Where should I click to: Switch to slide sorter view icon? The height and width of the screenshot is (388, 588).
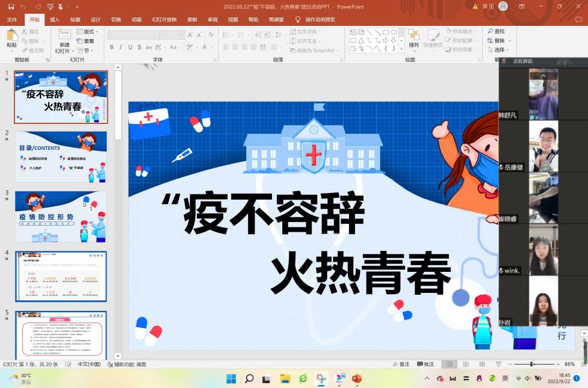[x=465, y=364]
